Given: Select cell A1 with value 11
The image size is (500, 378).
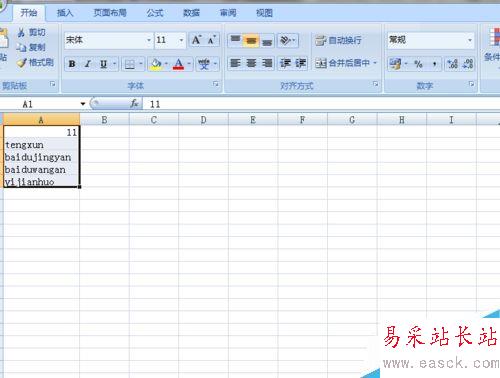Looking at the screenshot, I should pyautogui.click(x=41, y=132).
